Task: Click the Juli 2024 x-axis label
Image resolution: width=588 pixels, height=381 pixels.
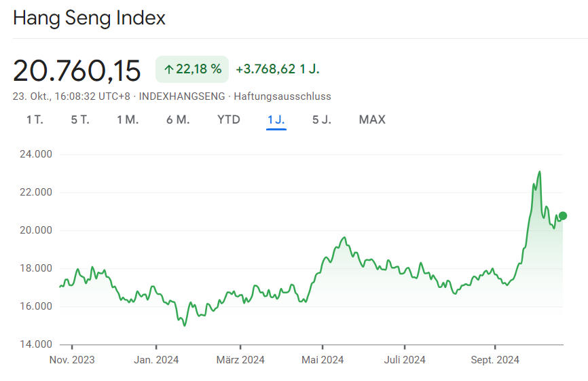Action: (x=405, y=360)
